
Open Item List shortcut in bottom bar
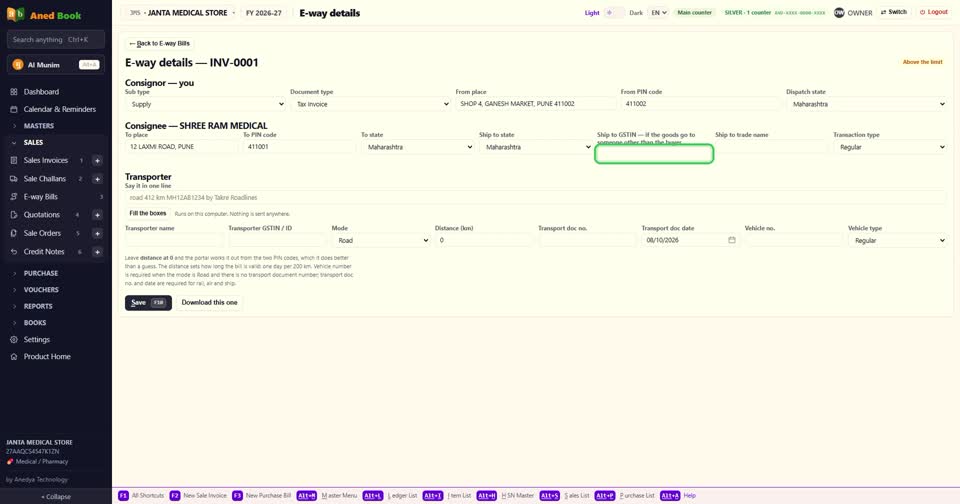point(447,495)
